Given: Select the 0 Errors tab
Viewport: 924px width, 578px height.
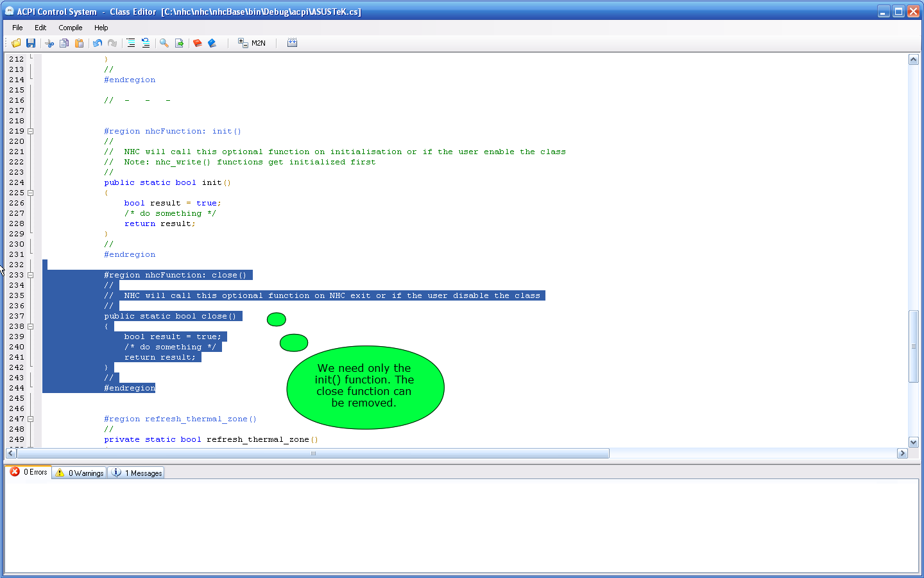Looking at the screenshot, I should click(29, 472).
